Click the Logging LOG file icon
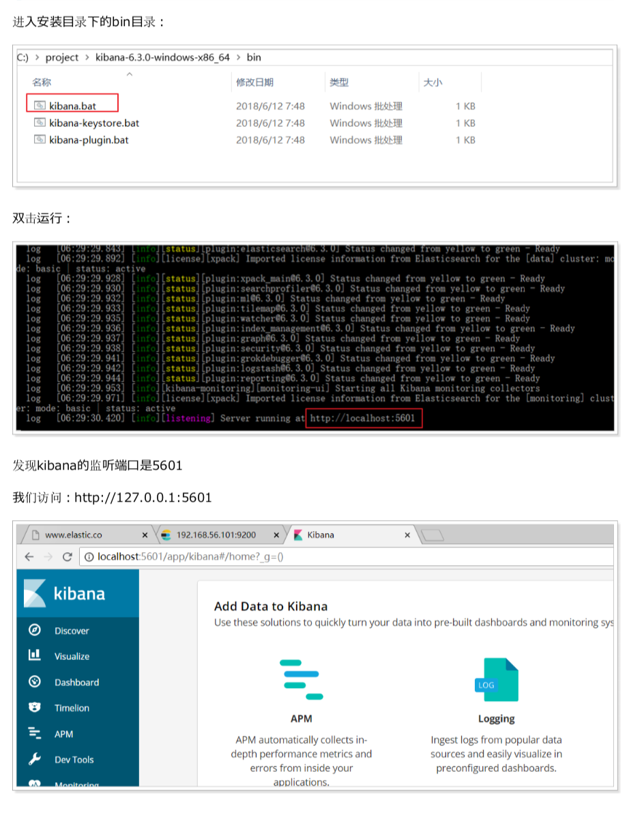This screenshot has width=644, height=815. point(497,679)
